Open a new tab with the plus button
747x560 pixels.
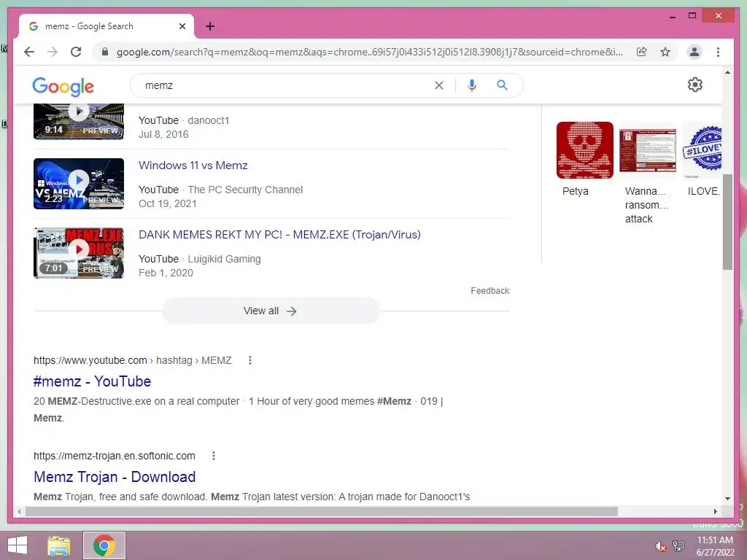210,26
